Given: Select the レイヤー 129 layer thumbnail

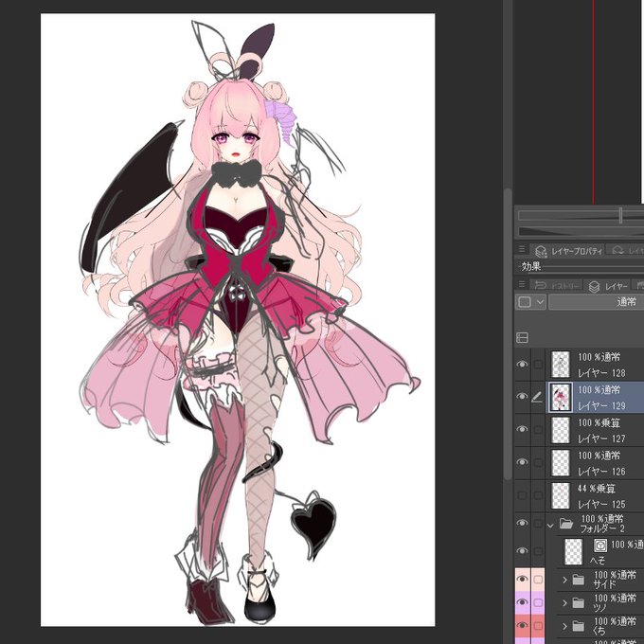Looking at the screenshot, I should tap(561, 397).
